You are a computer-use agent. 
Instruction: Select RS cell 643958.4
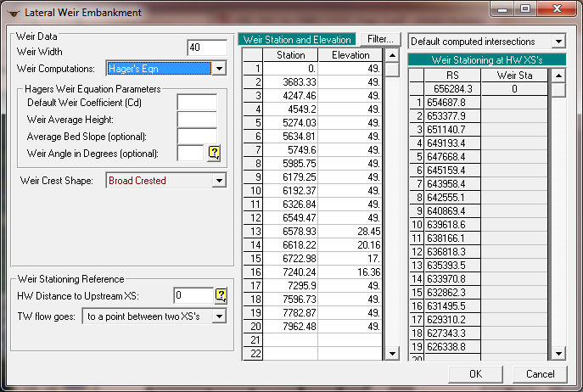452,184
